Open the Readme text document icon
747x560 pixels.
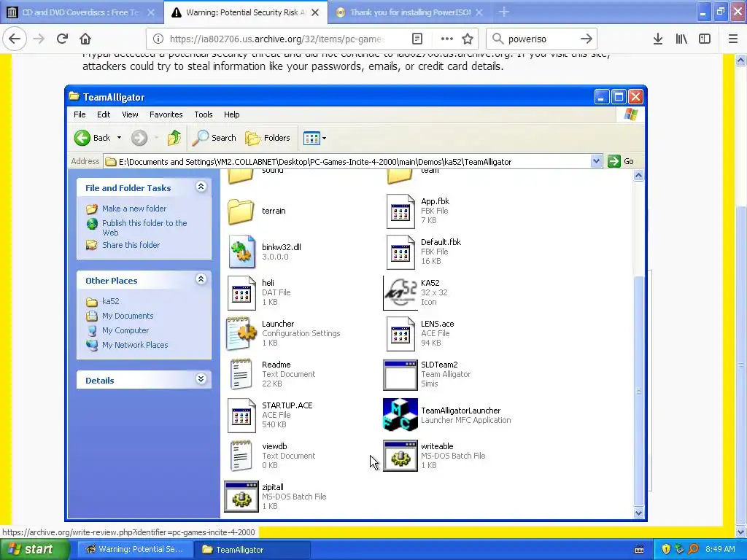pyautogui.click(x=241, y=374)
